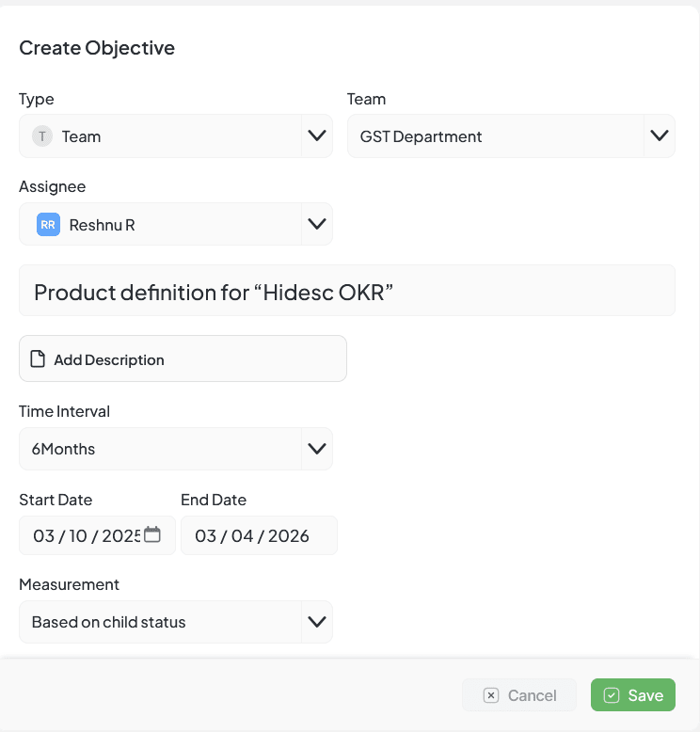Choose the 6Months interval selector

(x=160, y=449)
